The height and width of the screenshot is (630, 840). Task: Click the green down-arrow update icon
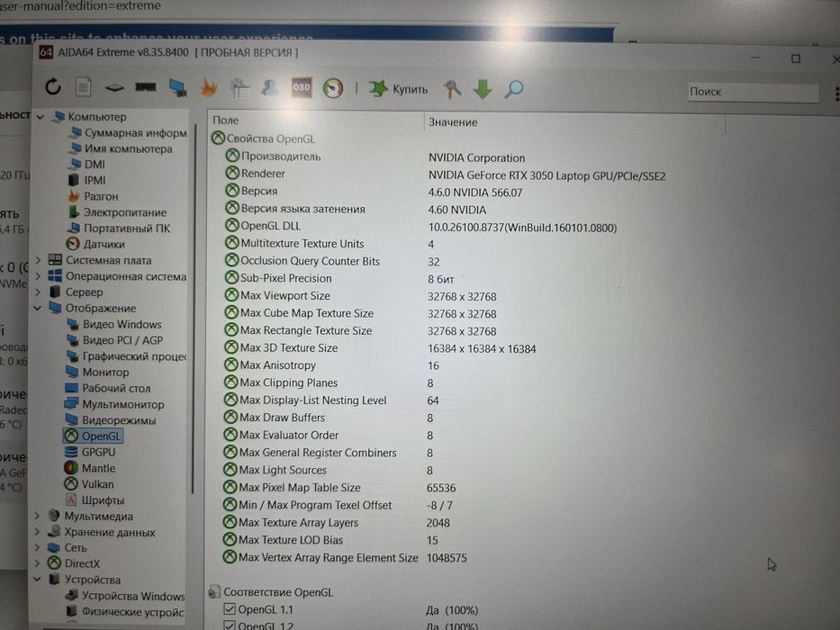[x=483, y=89]
